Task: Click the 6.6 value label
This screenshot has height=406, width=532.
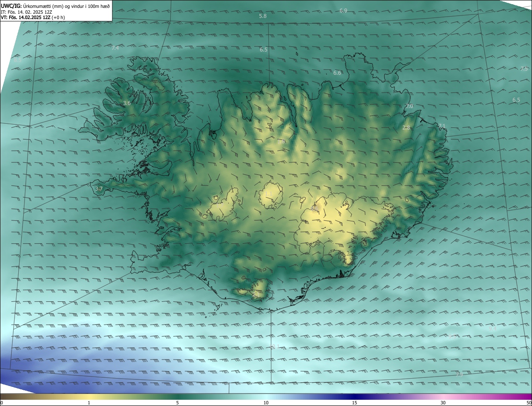Action: point(337,73)
